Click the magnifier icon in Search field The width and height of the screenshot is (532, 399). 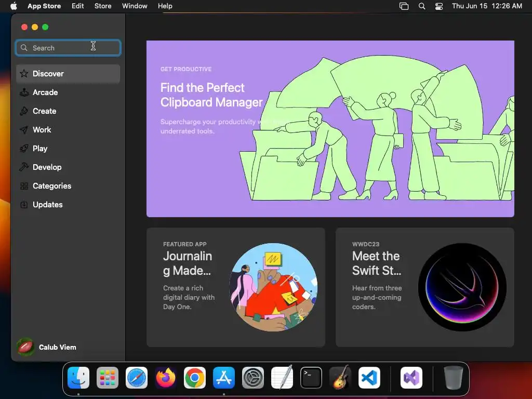[x=24, y=48]
